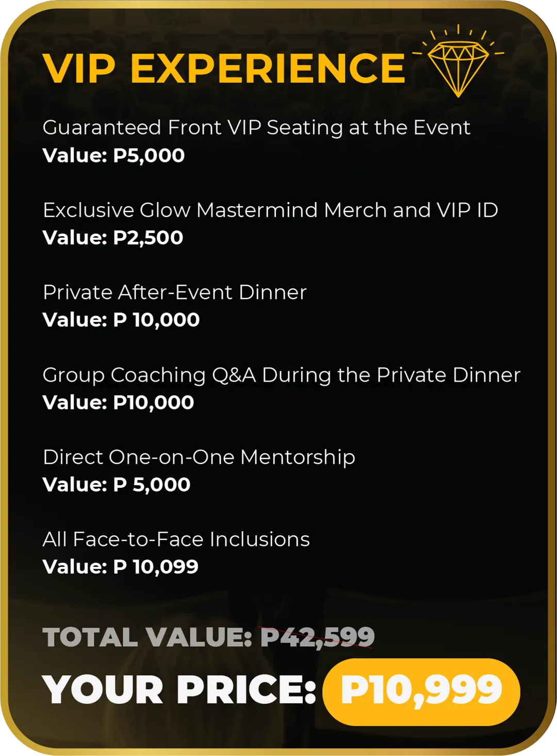Click Value: P 5,000 under Mentorship
557x756 pixels.
click(x=117, y=484)
